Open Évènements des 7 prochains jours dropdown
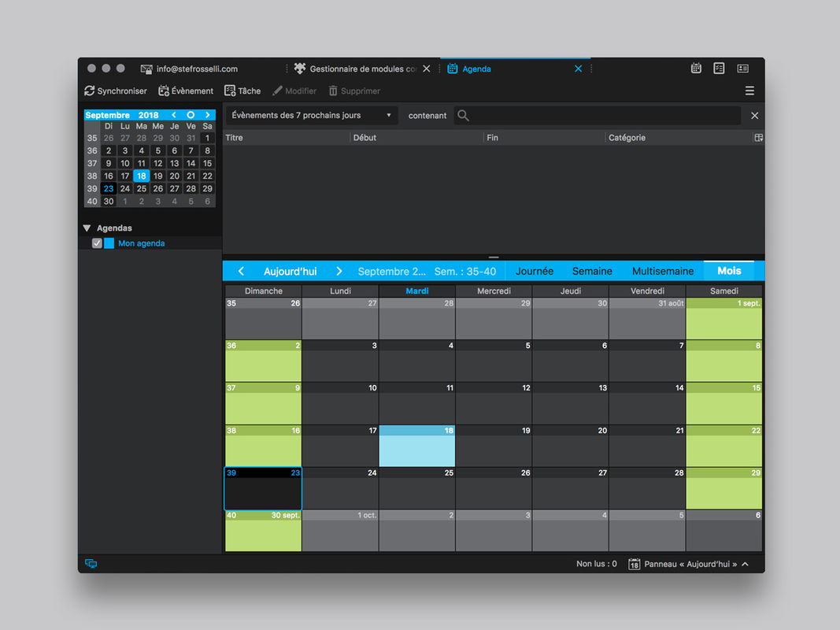The image size is (840, 630). [312, 115]
